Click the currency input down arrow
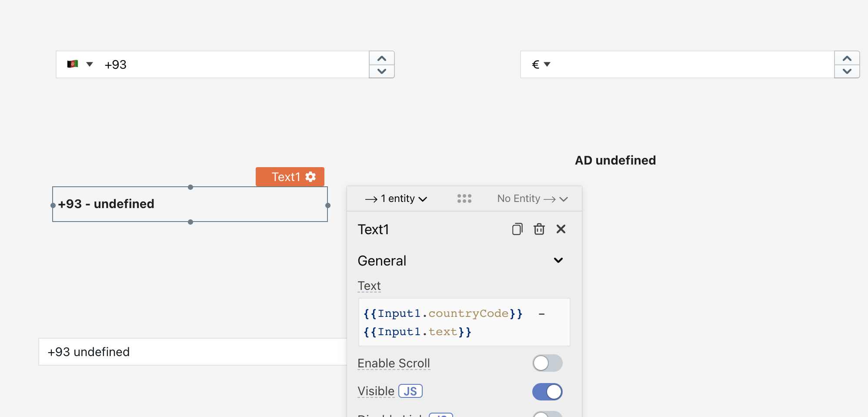The width and height of the screenshot is (868, 417). click(847, 71)
